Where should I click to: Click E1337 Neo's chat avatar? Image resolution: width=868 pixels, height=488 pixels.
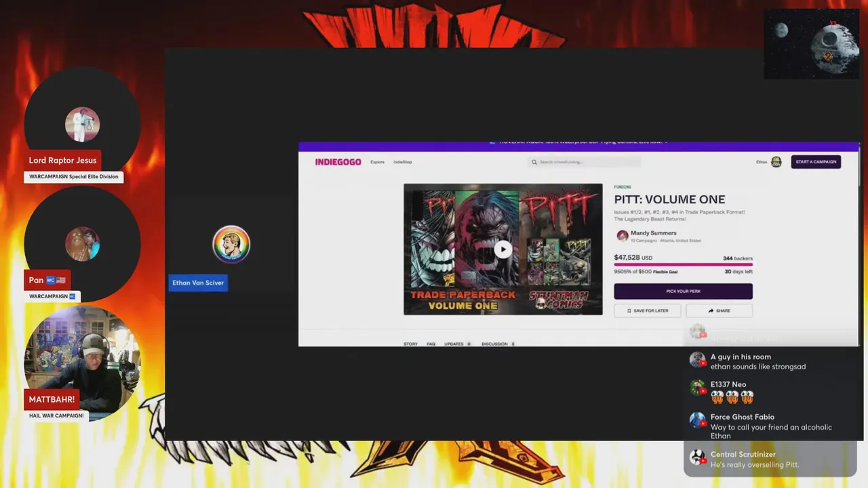pyautogui.click(x=698, y=388)
